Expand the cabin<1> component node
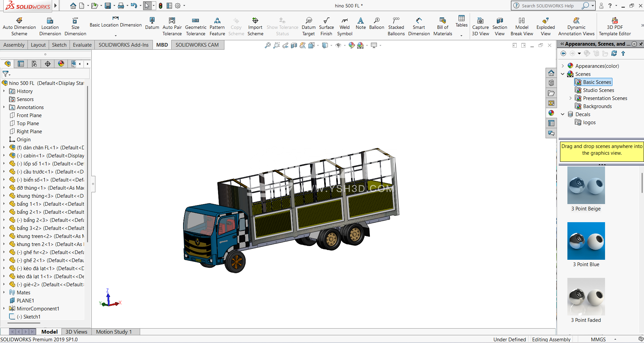 (4, 155)
